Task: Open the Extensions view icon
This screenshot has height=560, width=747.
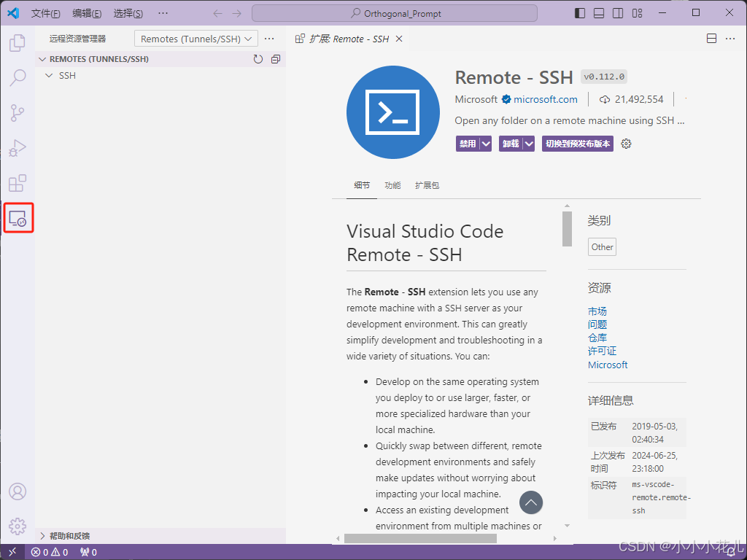Action: [x=18, y=183]
